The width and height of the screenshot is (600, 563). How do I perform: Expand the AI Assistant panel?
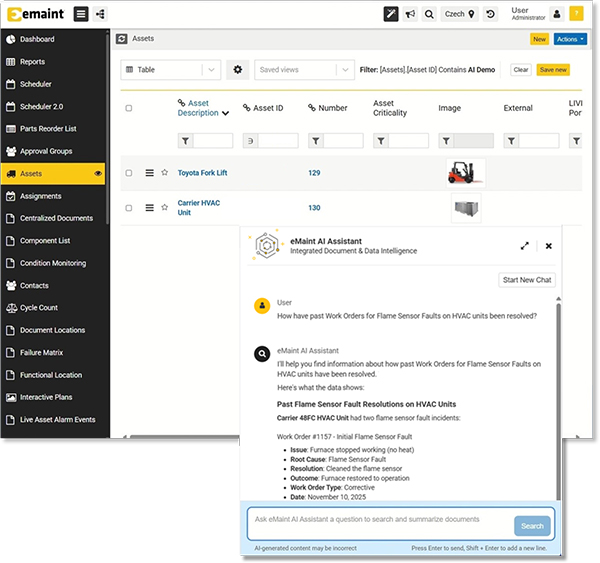[x=525, y=246]
